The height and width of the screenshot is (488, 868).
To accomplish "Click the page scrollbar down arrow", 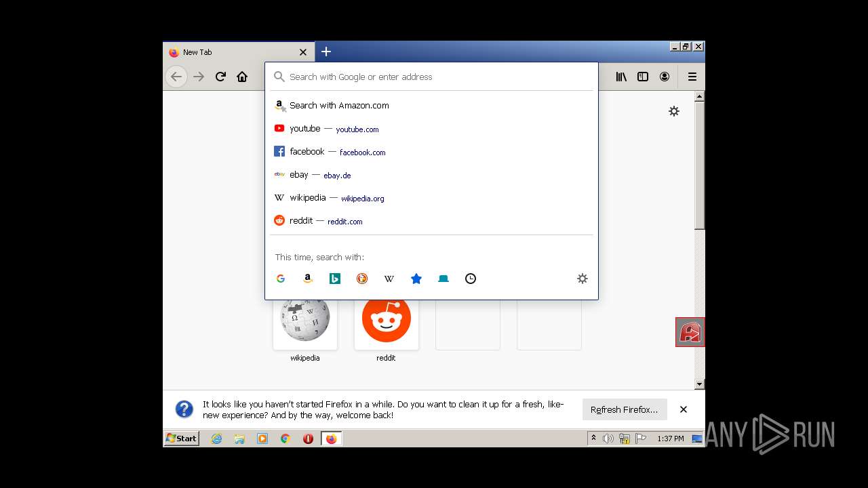I will point(700,384).
